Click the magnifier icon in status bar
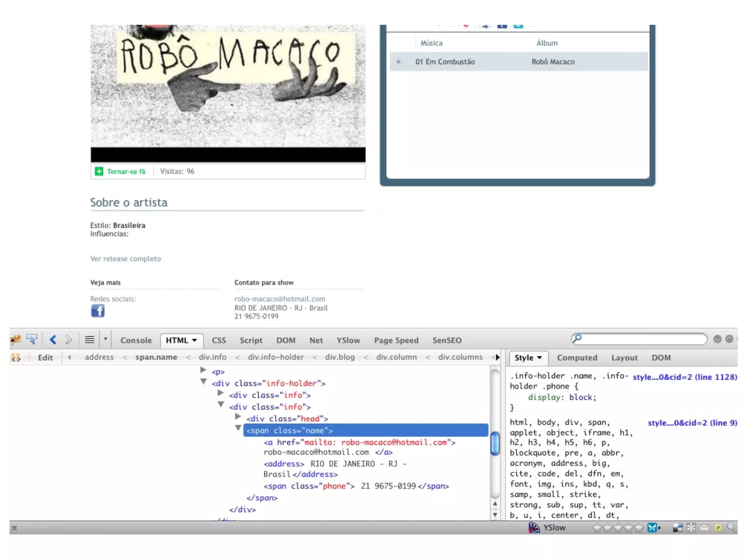The image size is (747, 560). [x=731, y=528]
